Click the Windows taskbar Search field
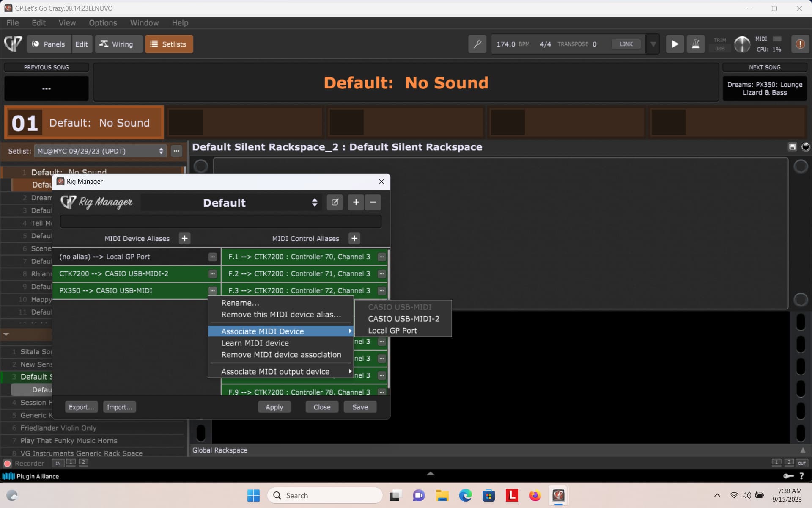Screen dimensions: 812x508 [x=325, y=495]
